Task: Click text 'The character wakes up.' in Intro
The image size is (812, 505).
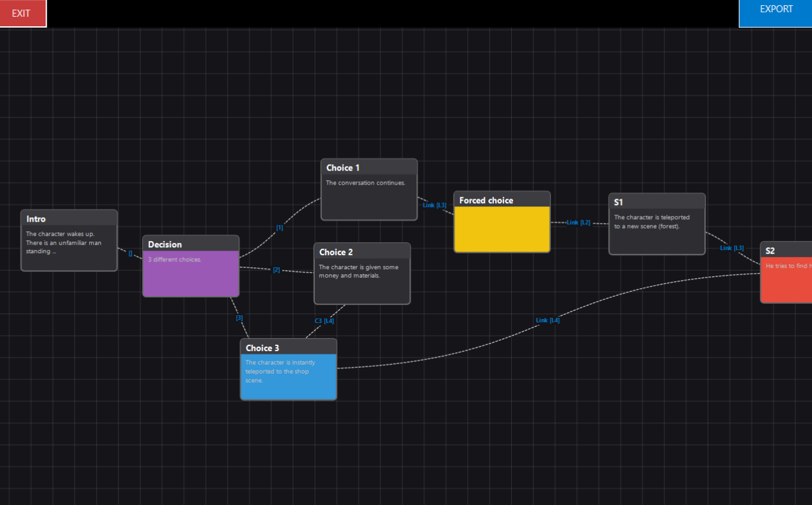Action: tap(60, 234)
